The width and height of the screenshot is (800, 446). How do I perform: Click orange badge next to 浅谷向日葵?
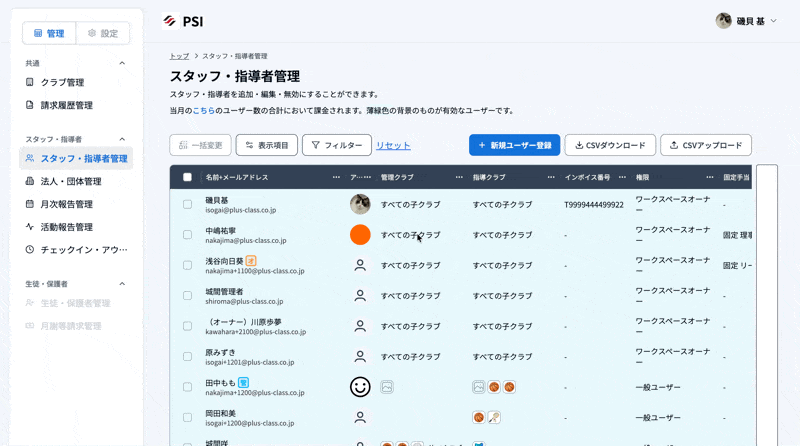click(x=251, y=261)
